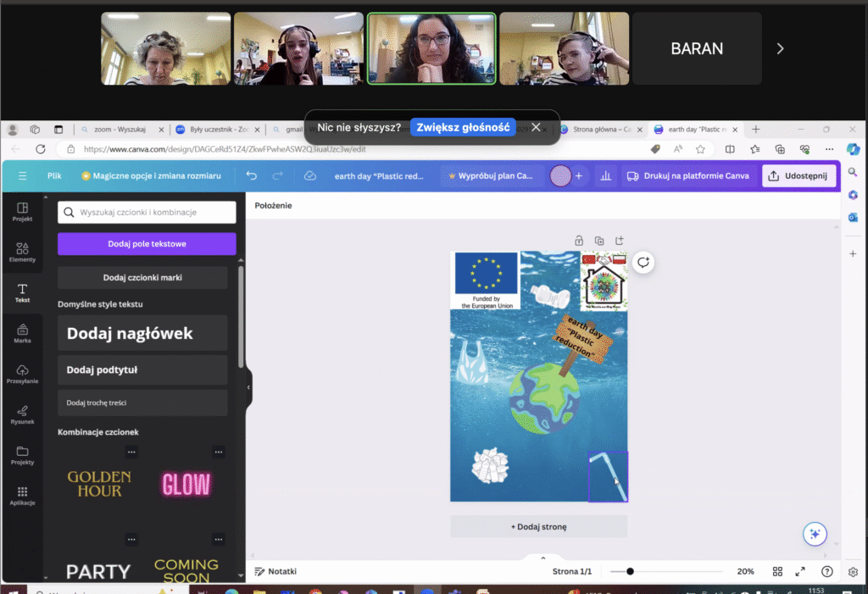Expand the page thumbnails strip chevron
Screen dimensions: 868x594
542,558
